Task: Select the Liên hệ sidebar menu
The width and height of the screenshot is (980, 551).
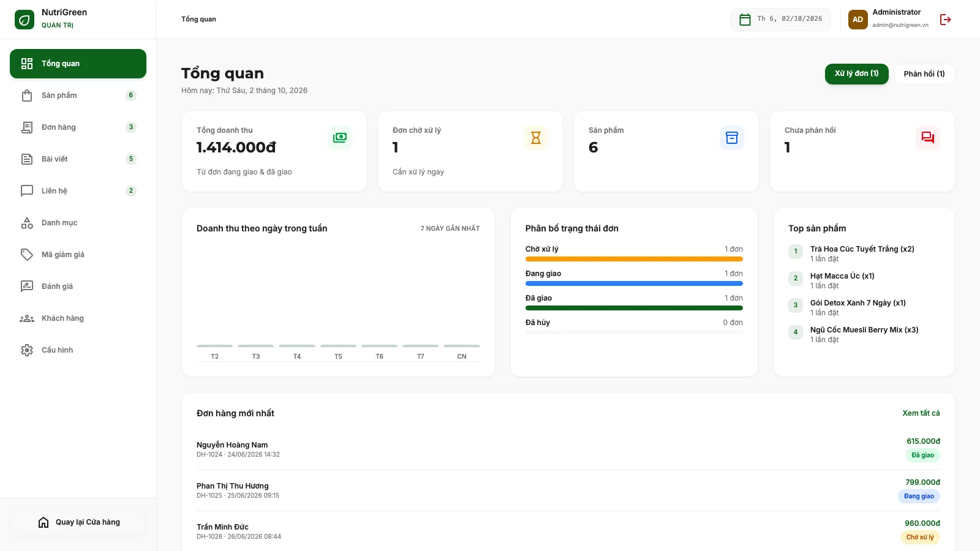Action: [x=78, y=191]
